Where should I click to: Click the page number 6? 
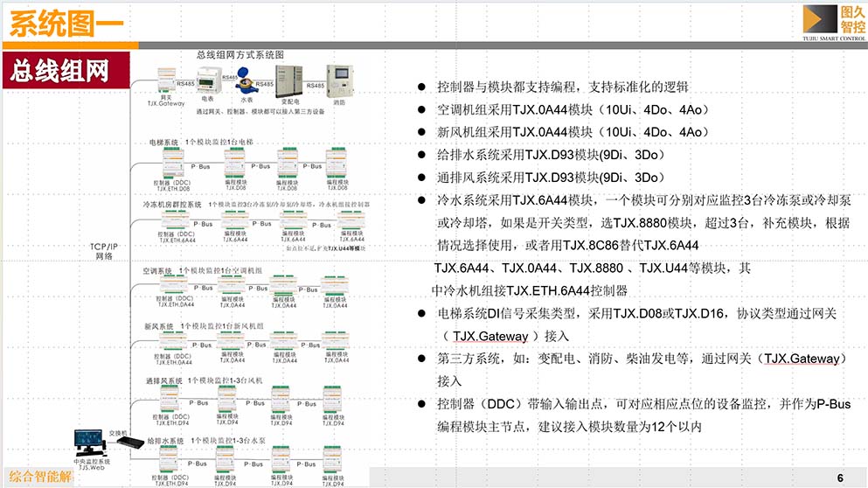point(840,478)
